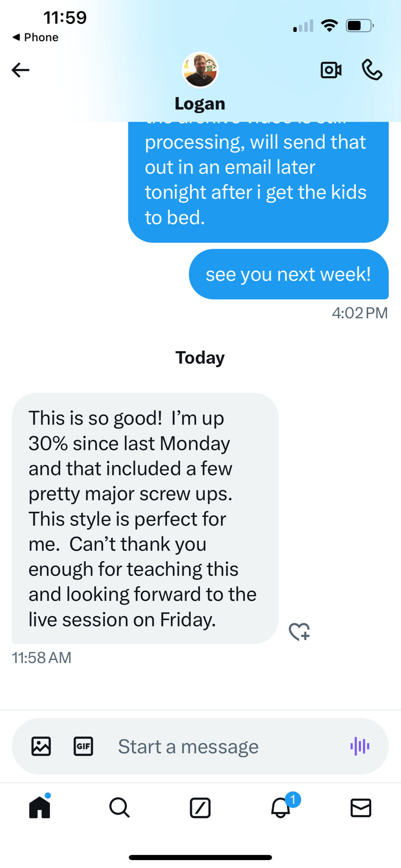Image resolution: width=401 pixels, height=868 pixels.
Task: Open the Messages envelope tab
Action: [x=361, y=807]
